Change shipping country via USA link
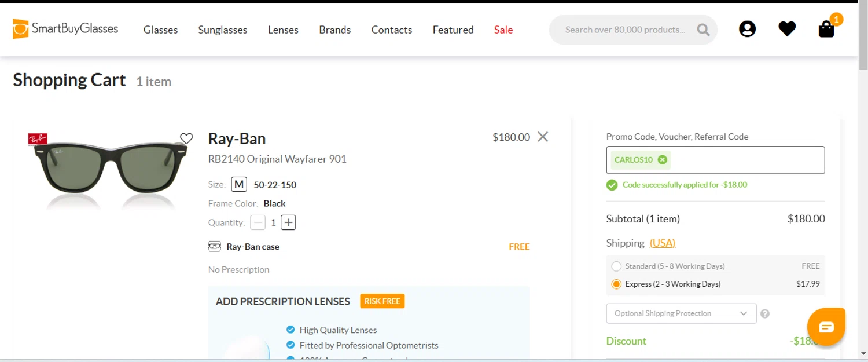868x362 pixels. tap(663, 243)
